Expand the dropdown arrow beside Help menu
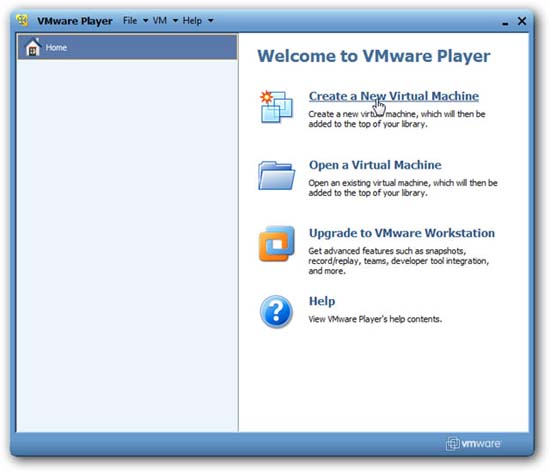This screenshot has width=550, height=472. [x=210, y=21]
